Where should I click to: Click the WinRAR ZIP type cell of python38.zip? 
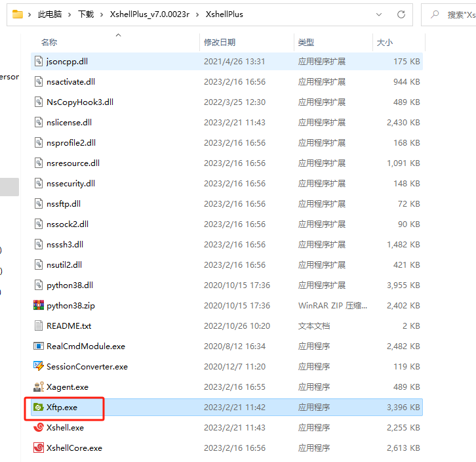click(332, 305)
